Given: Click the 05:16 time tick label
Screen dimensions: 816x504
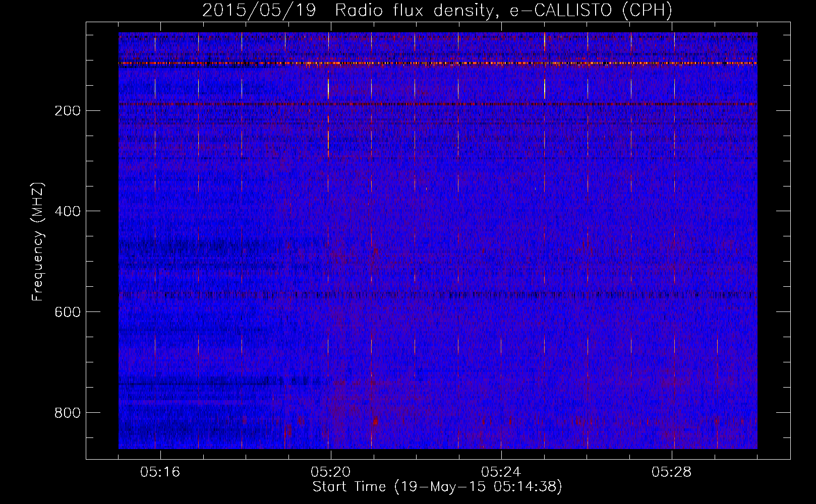Looking at the screenshot, I should click(160, 472).
